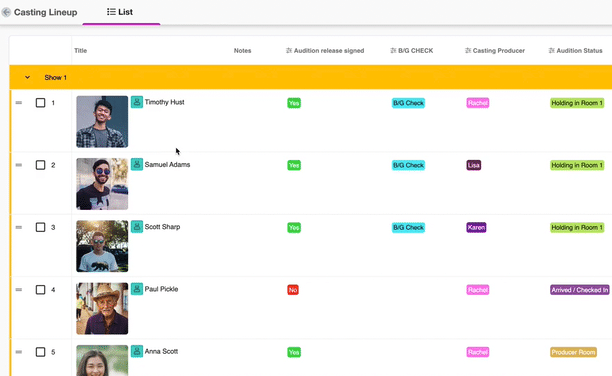Tick the checkbox for row 1
Viewport: 612px width, 376px height.
coord(40,103)
